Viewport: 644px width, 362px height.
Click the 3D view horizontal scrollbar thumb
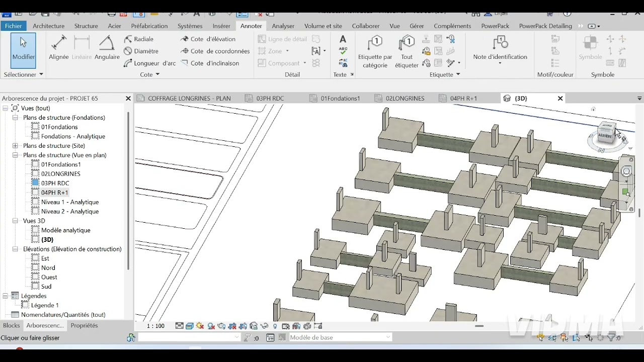click(x=479, y=326)
